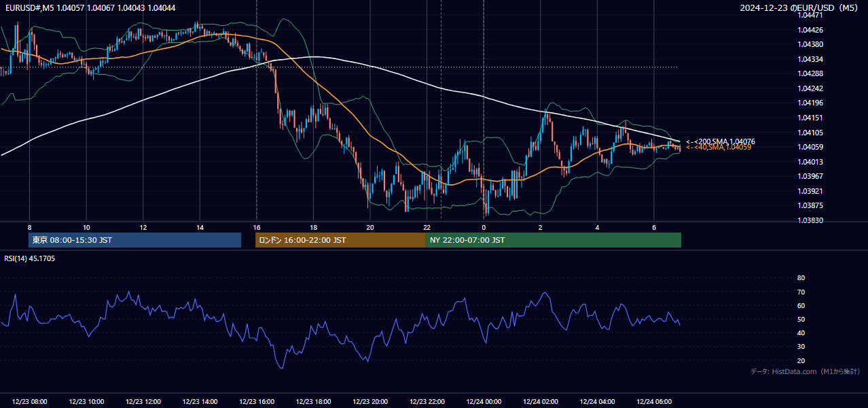Click hour tick 18 under price chart
Image resolution: width=868 pixels, height=408 pixels.
[313, 227]
